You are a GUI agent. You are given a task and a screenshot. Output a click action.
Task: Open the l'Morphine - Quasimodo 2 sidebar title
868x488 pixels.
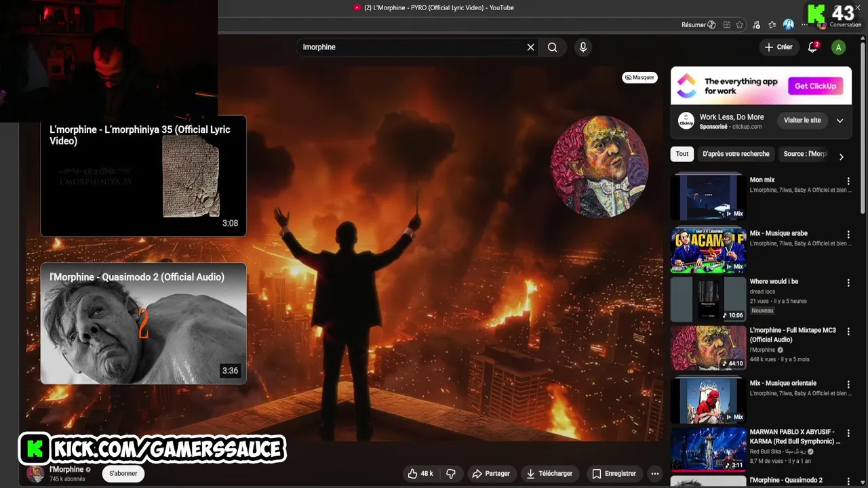point(786,480)
